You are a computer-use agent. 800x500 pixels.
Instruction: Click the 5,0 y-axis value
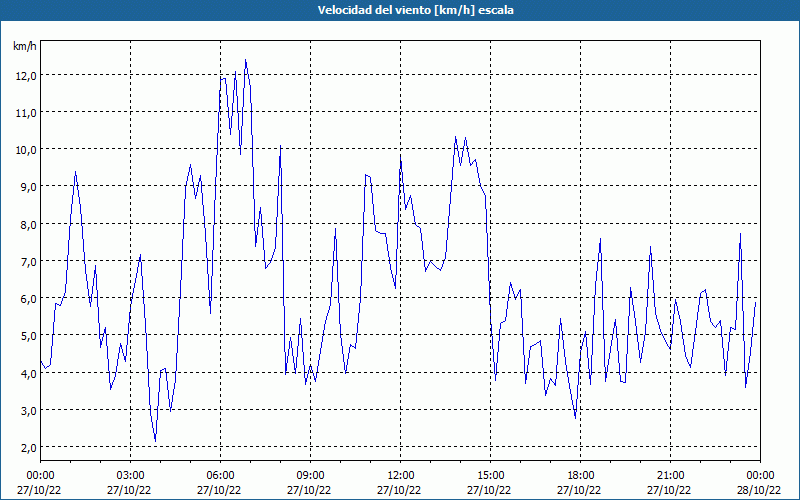click(29, 336)
